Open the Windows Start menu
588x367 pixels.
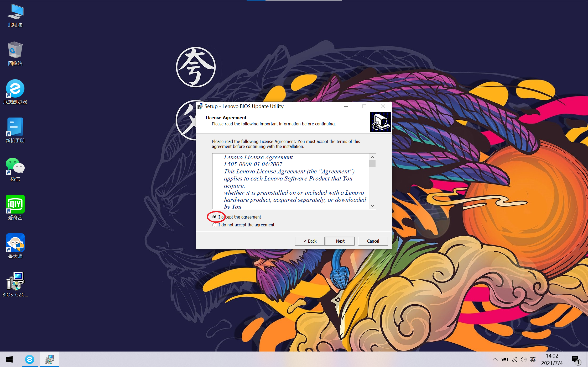coord(9,359)
